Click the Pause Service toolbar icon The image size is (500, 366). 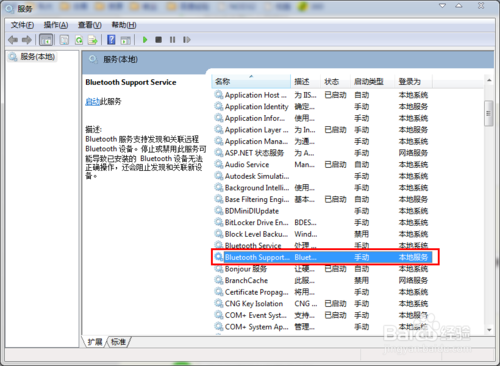[x=172, y=40]
